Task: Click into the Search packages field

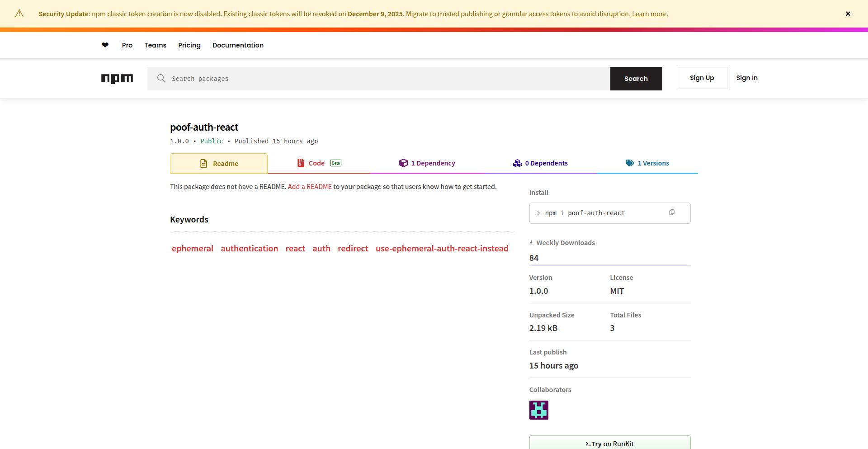Action: pyautogui.click(x=316, y=78)
